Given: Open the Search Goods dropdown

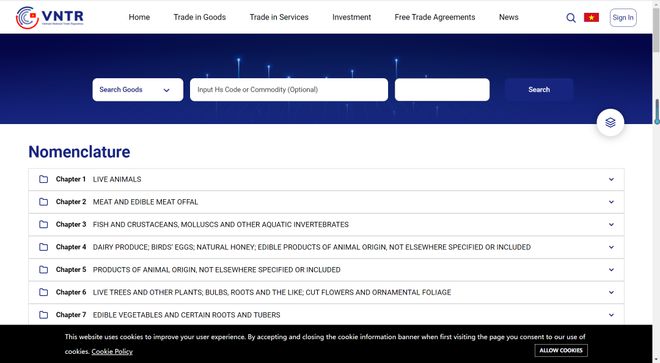Looking at the screenshot, I should click(x=138, y=90).
